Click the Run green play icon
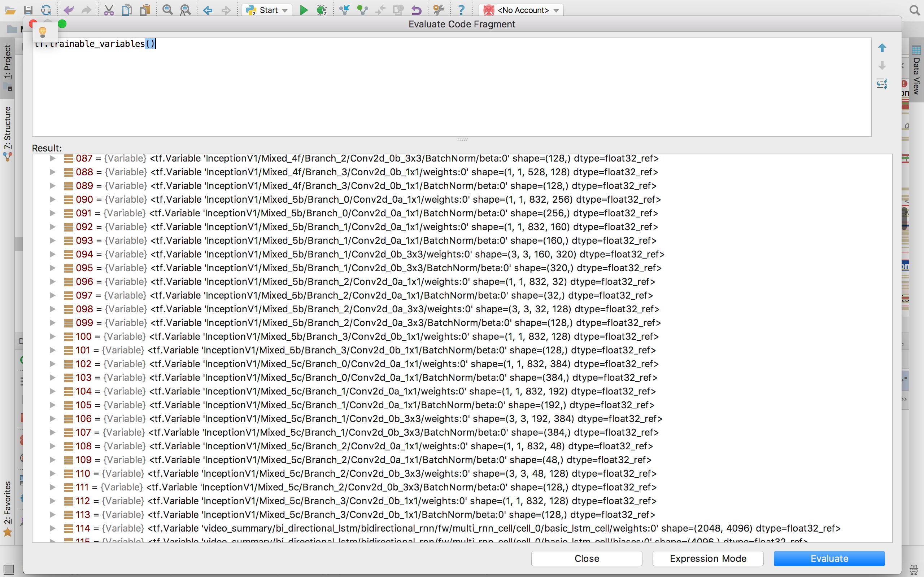This screenshot has height=577, width=924. pyautogui.click(x=304, y=10)
